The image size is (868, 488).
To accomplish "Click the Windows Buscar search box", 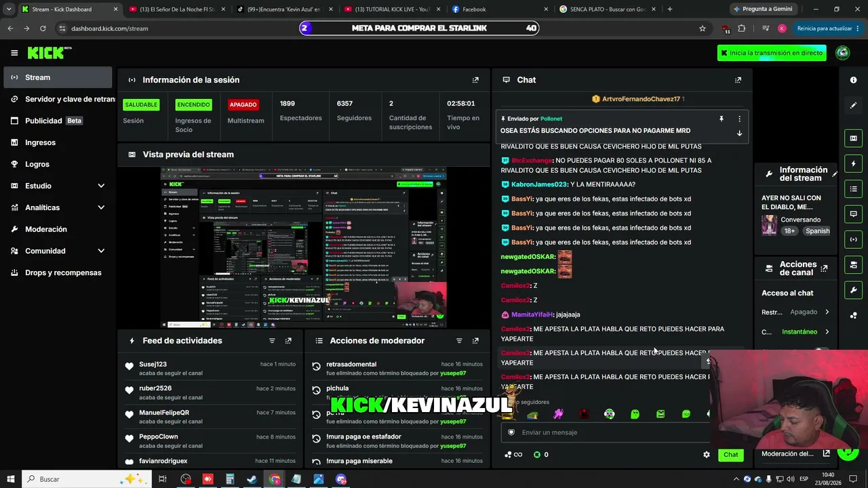I will (x=85, y=479).
